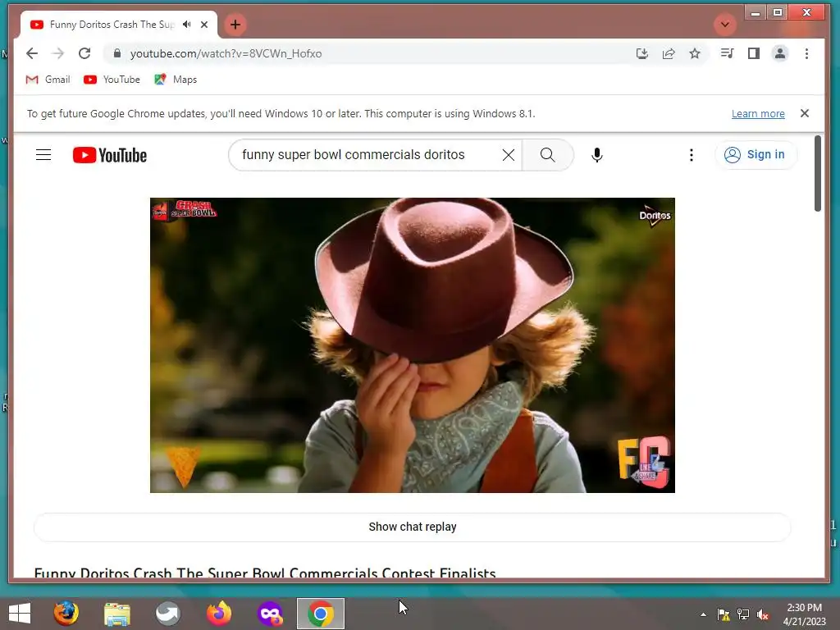This screenshot has height=630, width=840.
Task: Click the Doritos video player
Action: (x=413, y=345)
